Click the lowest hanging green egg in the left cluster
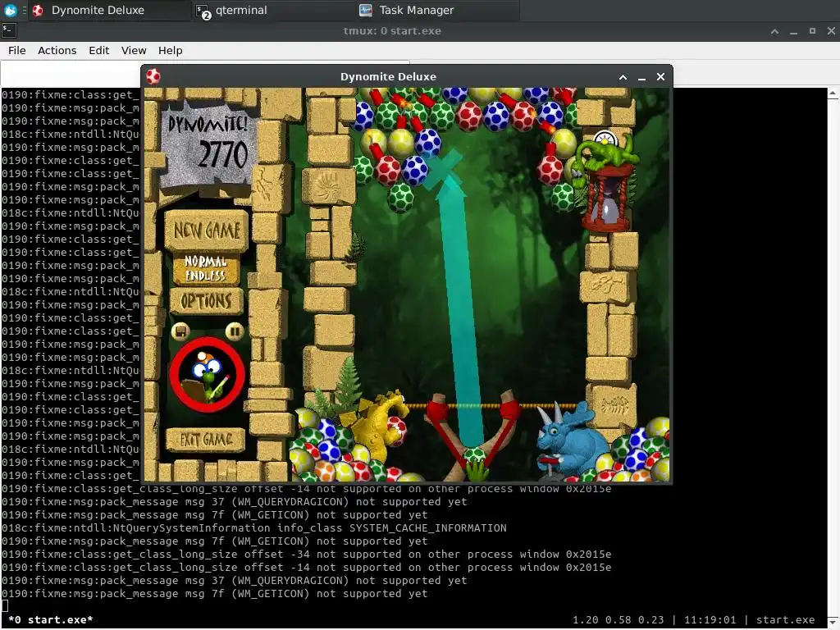 [x=400, y=197]
